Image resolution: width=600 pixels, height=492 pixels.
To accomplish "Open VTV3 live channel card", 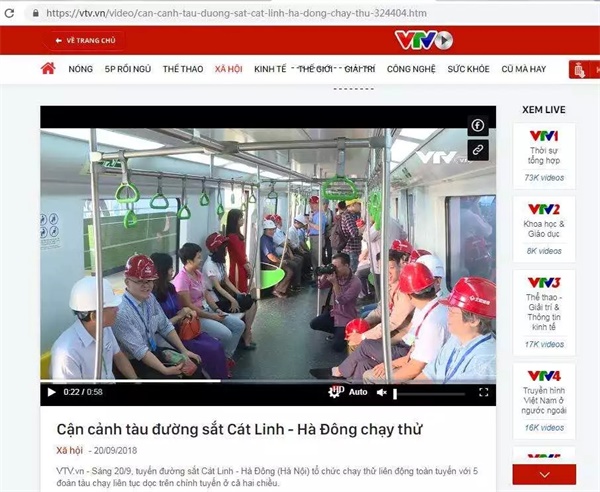I will click(544, 313).
